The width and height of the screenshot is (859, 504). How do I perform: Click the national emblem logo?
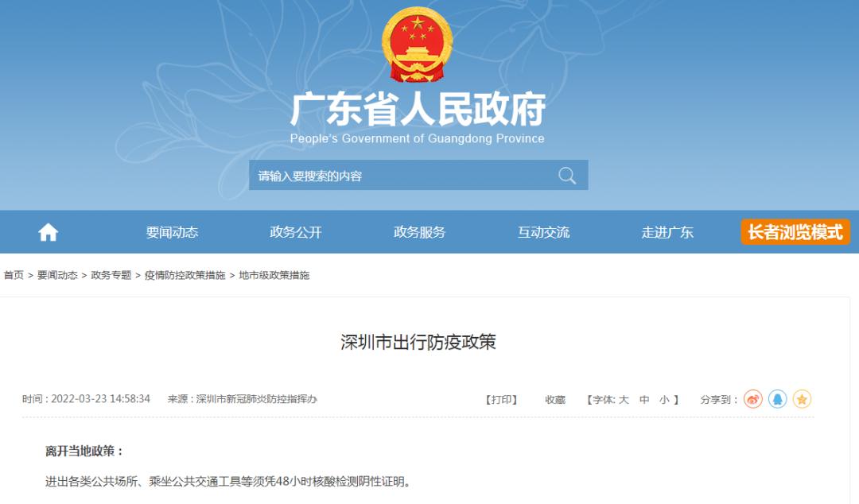click(418, 45)
